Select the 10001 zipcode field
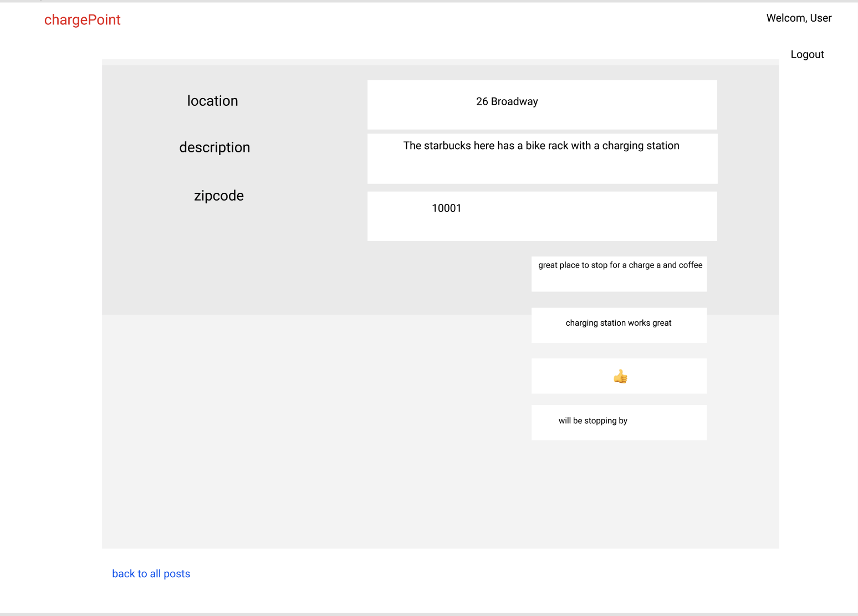858x616 pixels. (542, 216)
